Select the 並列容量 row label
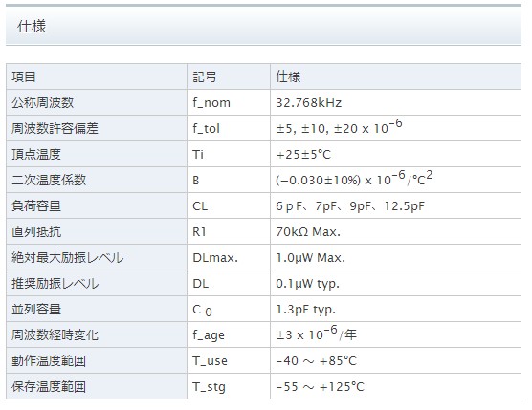The image size is (532, 410). [x=36, y=309]
